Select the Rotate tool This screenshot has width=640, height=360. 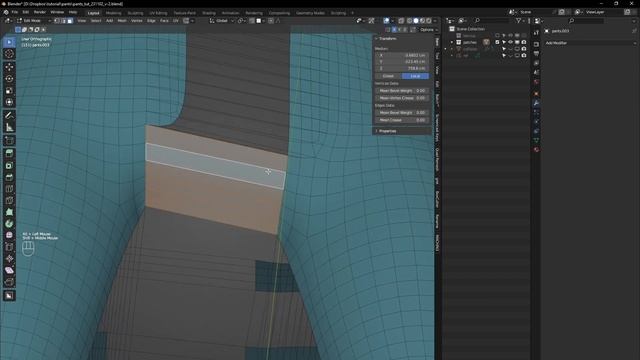(9, 78)
